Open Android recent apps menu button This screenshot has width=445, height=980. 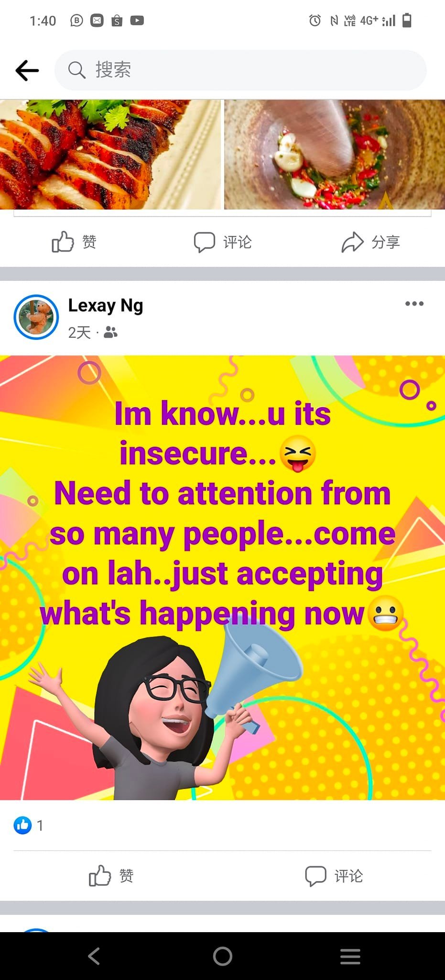coord(350,956)
